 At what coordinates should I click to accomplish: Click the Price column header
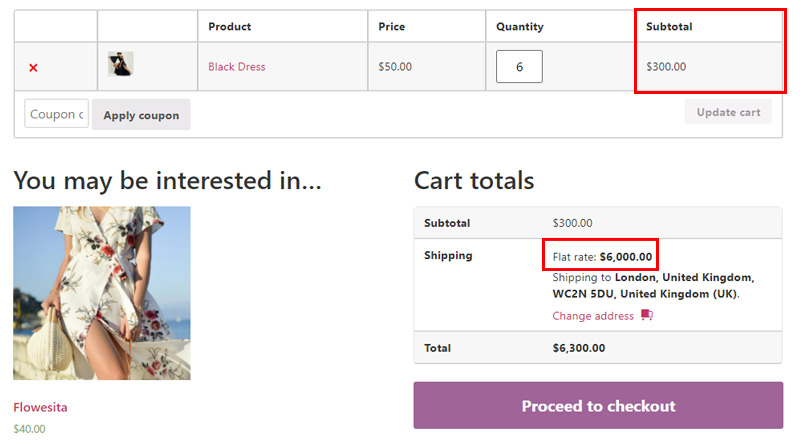click(x=391, y=27)
